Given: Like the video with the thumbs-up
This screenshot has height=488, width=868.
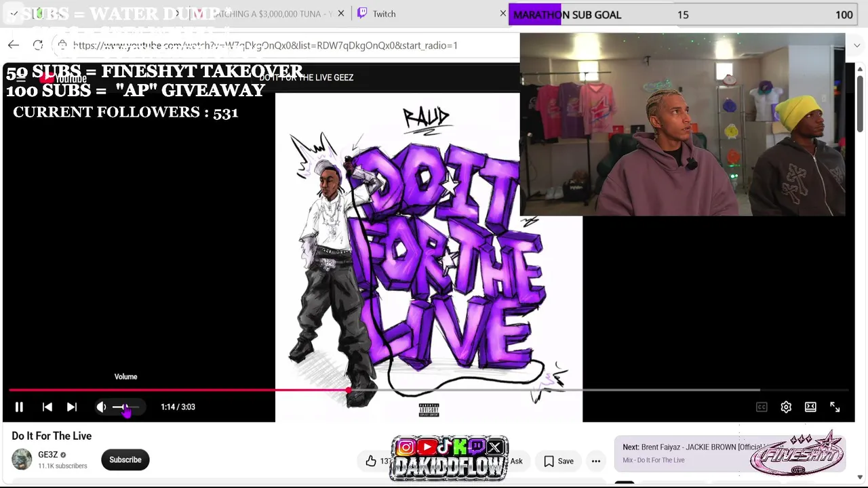Looking at the screenshot, I should tap(371, 461).
